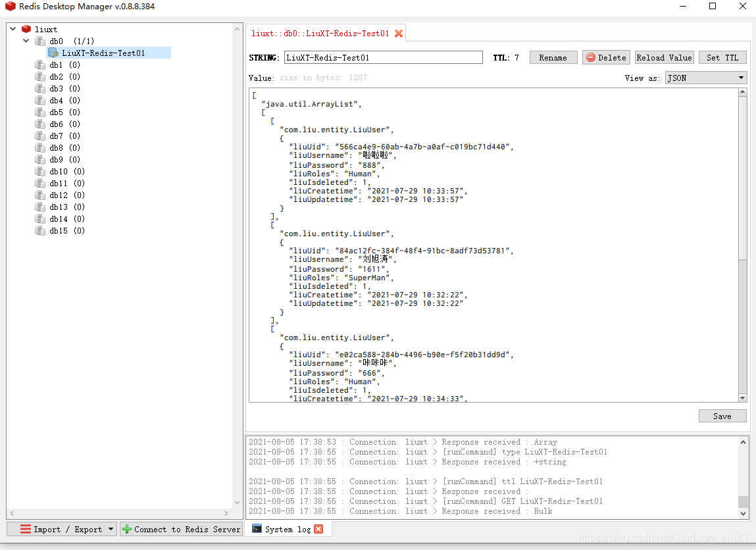The width and height of the screenshot is (756, 550).
Task: Click the db4 database icon
Action: [41, 100]
